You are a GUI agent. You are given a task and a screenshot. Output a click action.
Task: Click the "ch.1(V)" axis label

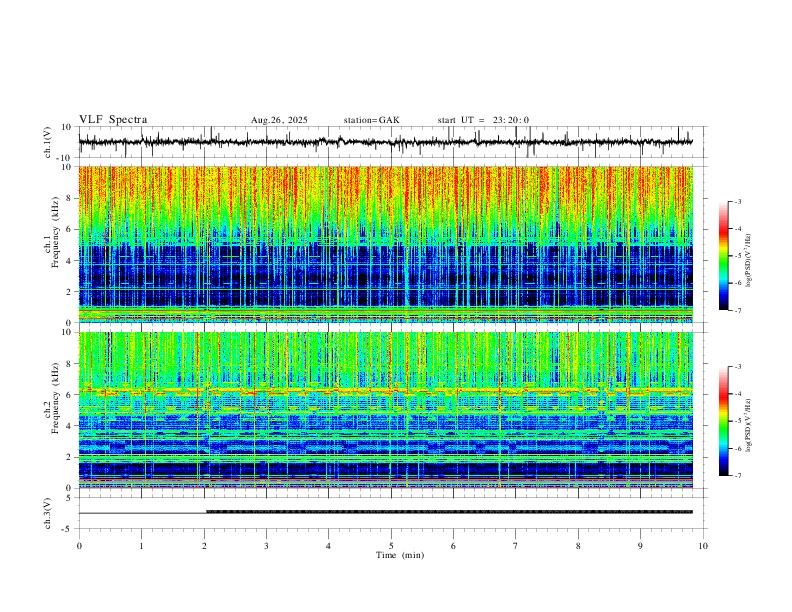(x=48, y=142)
